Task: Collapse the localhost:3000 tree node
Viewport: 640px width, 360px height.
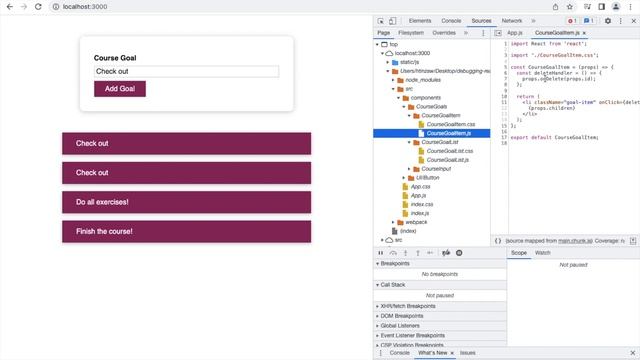Action: coord(382,53)
